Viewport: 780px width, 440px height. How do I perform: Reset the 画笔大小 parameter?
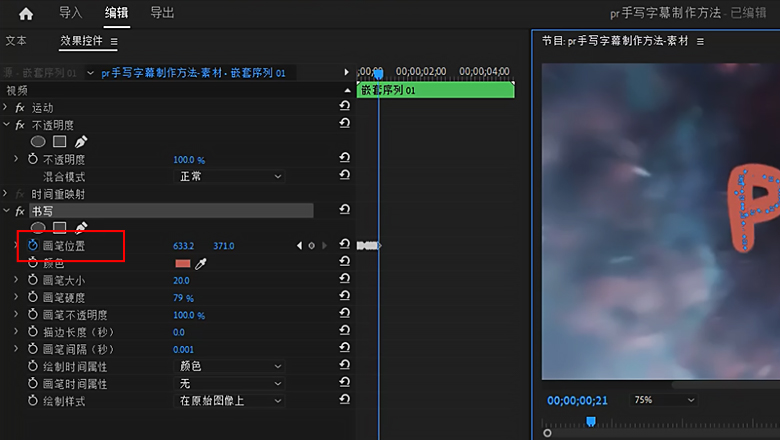click(344, 278)
